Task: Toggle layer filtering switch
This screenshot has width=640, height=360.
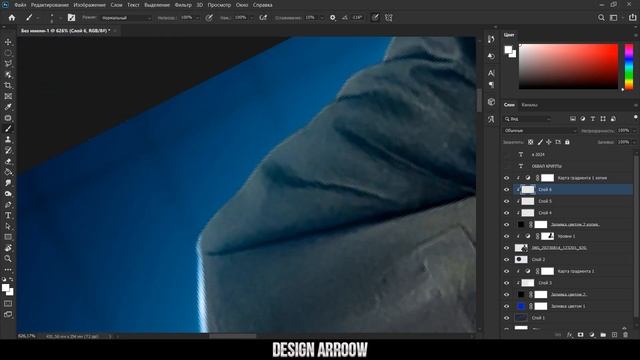Action: click(636, 117)
